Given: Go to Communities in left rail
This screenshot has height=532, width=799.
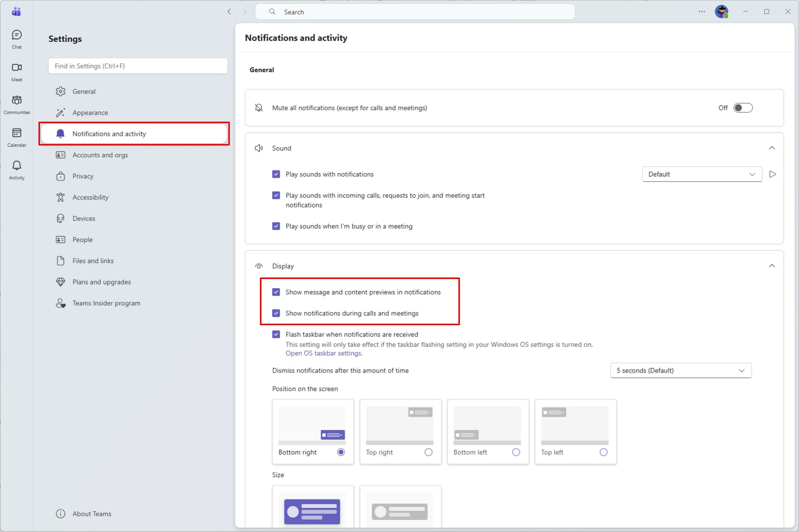Looking at the screenshot, I should pos(17,104).
